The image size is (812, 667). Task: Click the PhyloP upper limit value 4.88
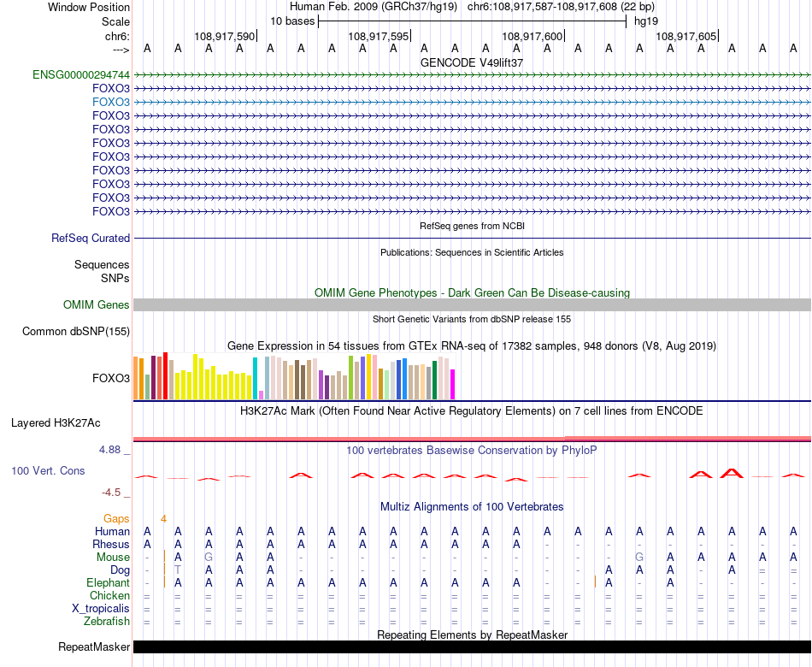pos(110,450)
